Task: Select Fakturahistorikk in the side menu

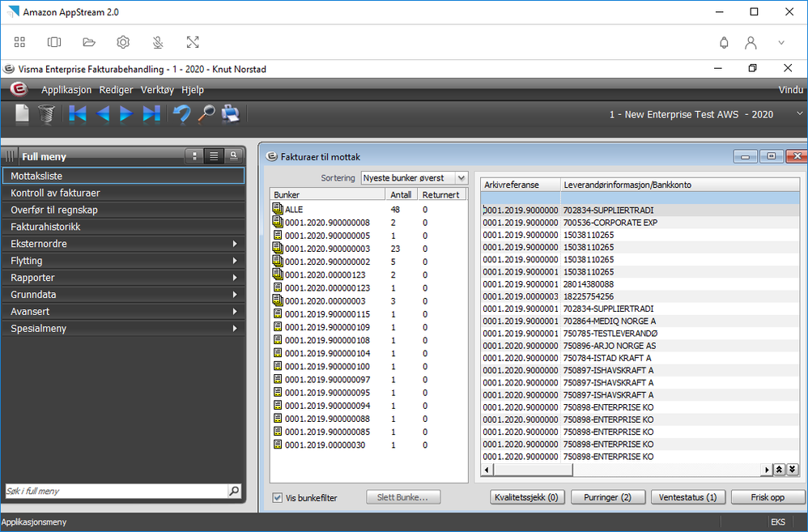Action: coord(123,227)
